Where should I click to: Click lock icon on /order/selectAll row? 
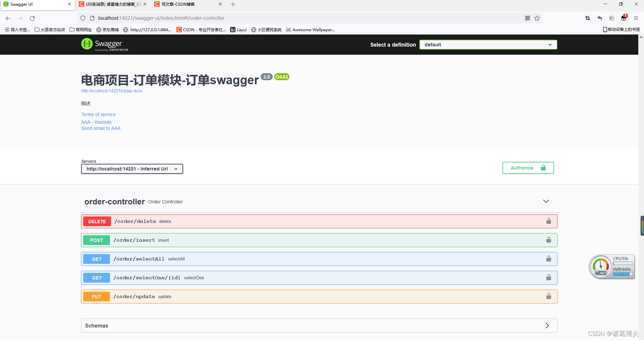[x=548, y=259]
